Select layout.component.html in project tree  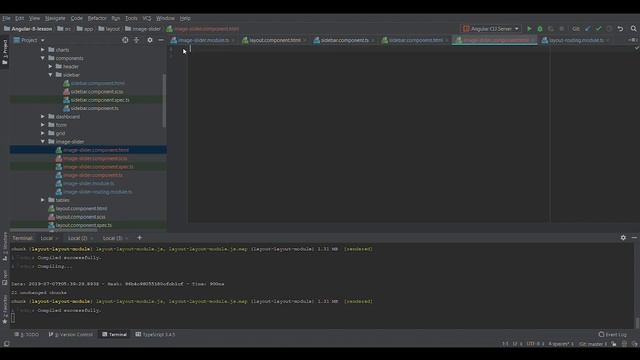pos(81,208)
